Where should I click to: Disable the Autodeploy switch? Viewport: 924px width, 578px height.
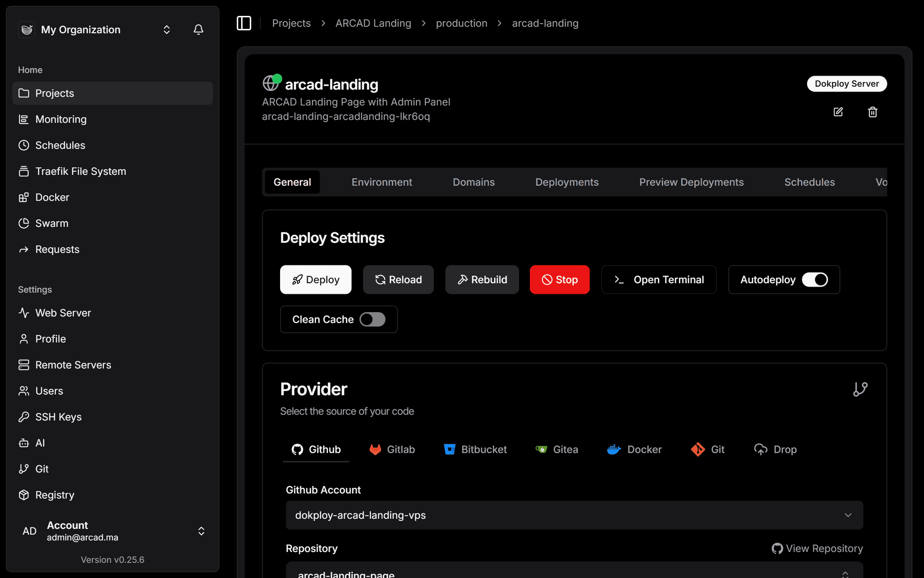coord(815,280)
